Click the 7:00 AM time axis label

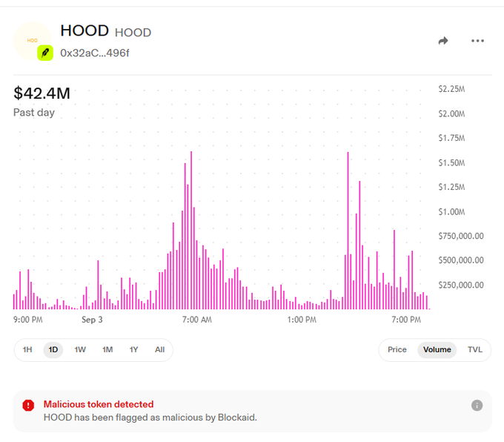pyautogui.click(x=197, y=320)
